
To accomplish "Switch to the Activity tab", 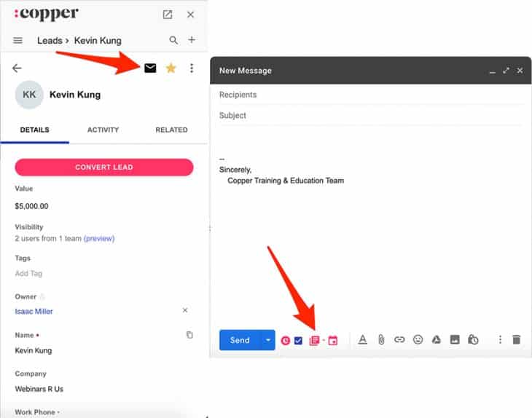I will click(103, 130).
